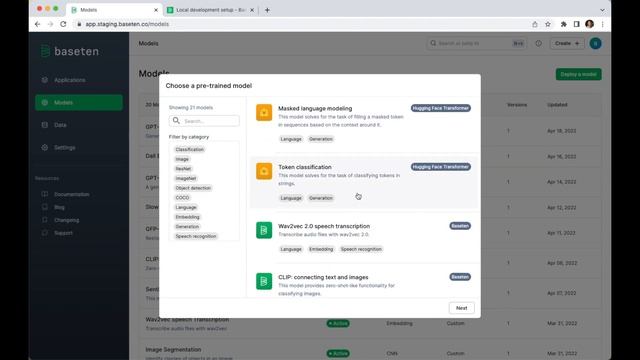
Task: Open the browser extensions puzzle icon
Action: 564,24
